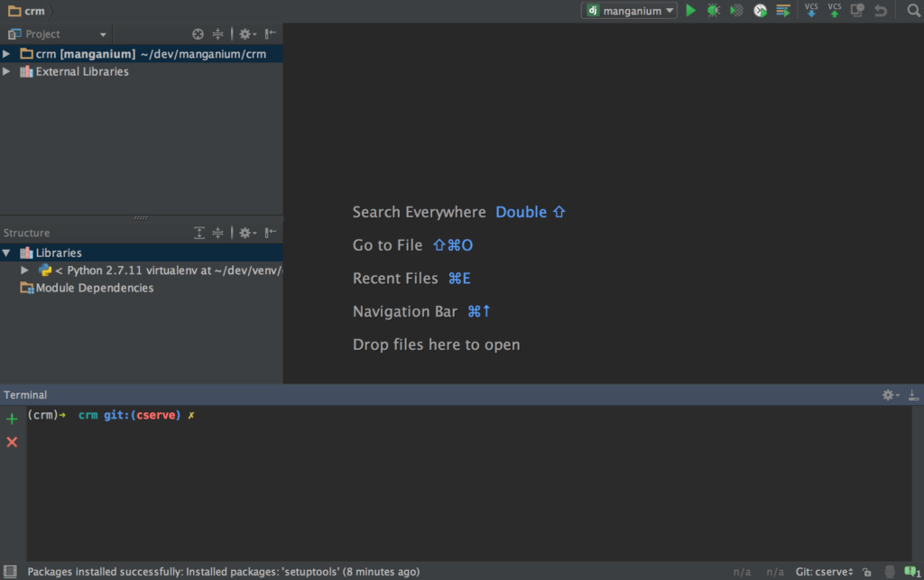Image resolution: width=924 pixels, height=580 pixels.
Task: Expand the crm [manganium] project folder
Action: 6,53
